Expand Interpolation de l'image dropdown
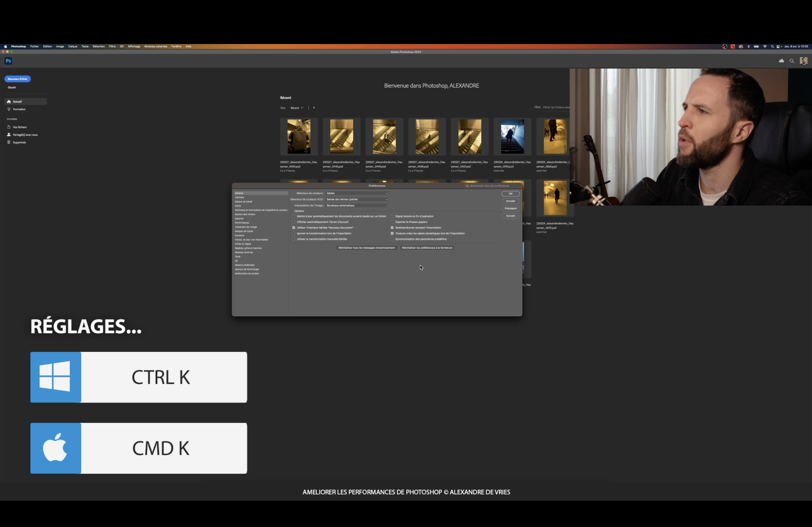Image resolution: width=812 pixels, height=527 pixels. click(357, 206)
